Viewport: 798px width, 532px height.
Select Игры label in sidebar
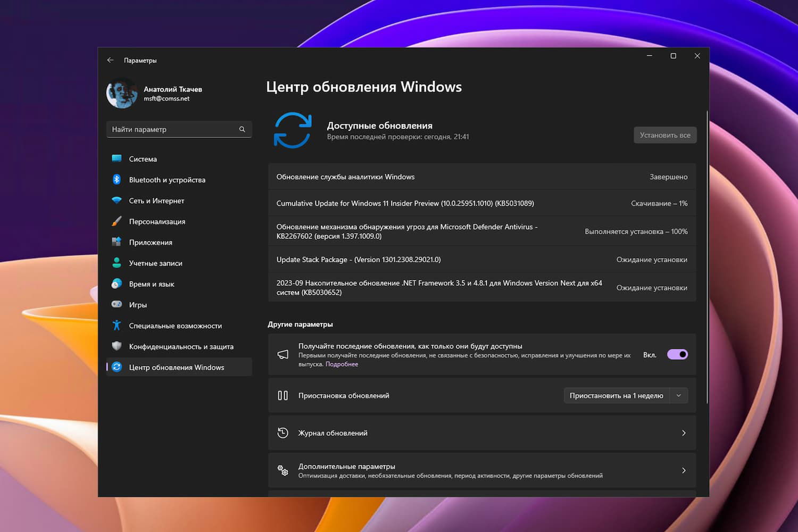138,305
